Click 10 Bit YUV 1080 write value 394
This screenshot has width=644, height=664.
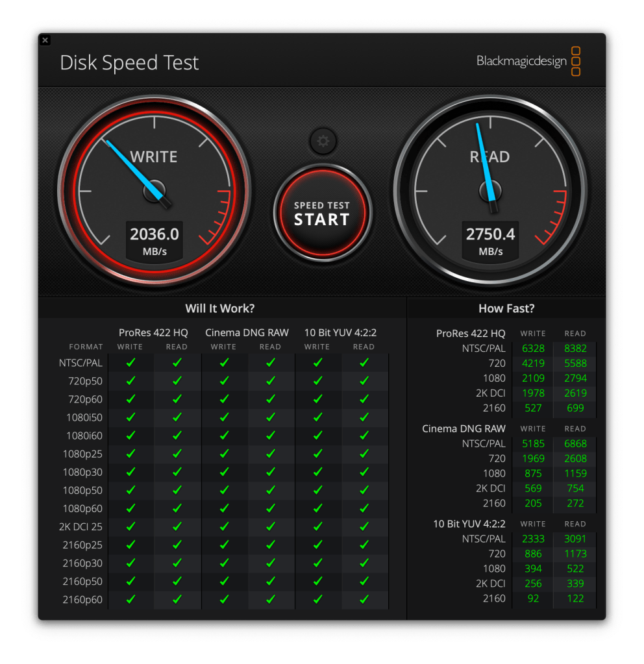tap(533, 569)
